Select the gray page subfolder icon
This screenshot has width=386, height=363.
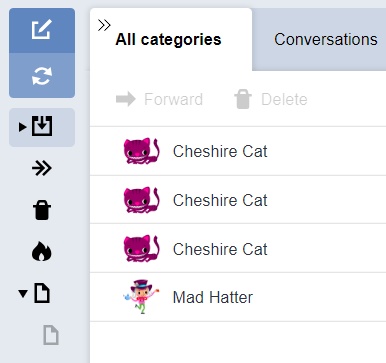click(x=51, y=335)
